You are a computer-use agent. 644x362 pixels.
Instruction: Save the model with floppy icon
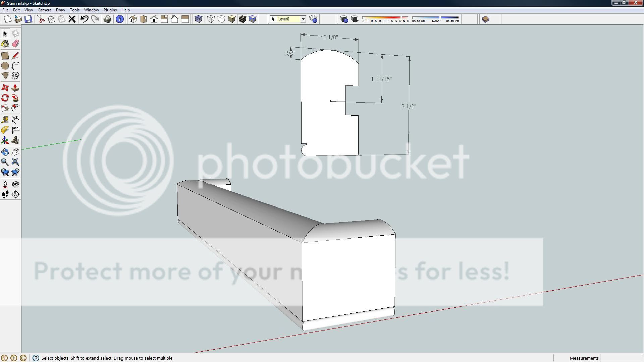(x=29, y=19)
